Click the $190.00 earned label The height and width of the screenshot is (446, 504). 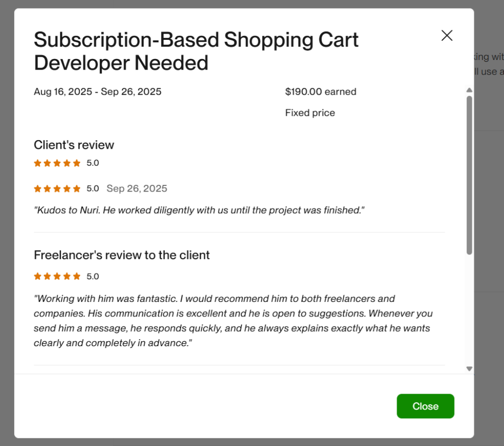[321, 91]
